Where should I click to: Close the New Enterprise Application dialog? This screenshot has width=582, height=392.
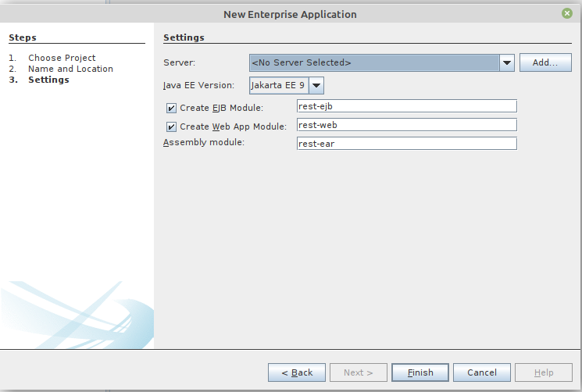coord(566,13)
